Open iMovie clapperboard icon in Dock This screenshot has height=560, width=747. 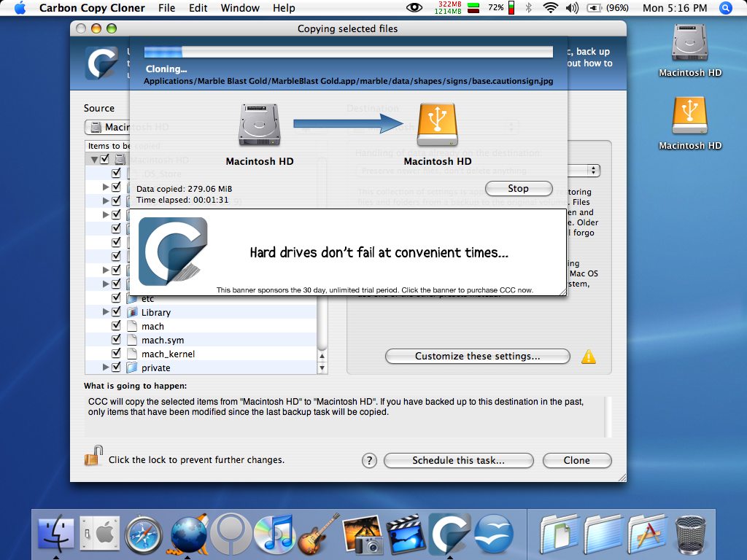(406, 534)
